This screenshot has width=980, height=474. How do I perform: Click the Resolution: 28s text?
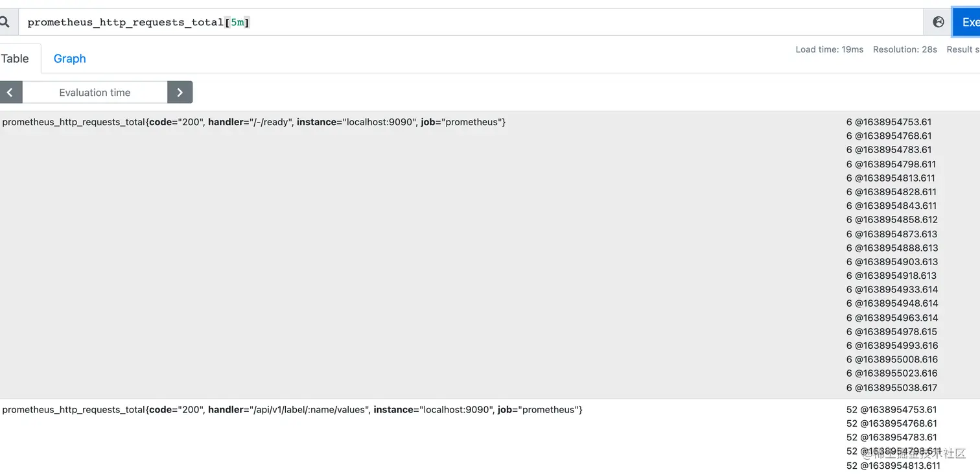point(905,49)
